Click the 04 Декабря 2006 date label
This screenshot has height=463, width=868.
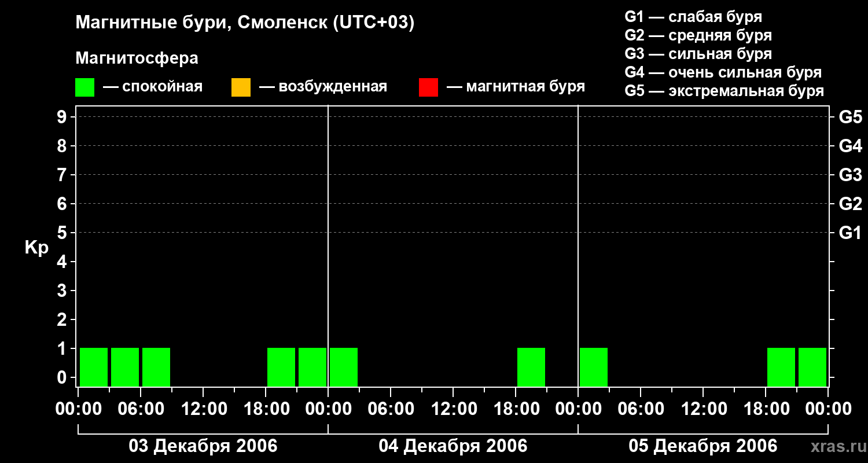click(x=453, y=446)
